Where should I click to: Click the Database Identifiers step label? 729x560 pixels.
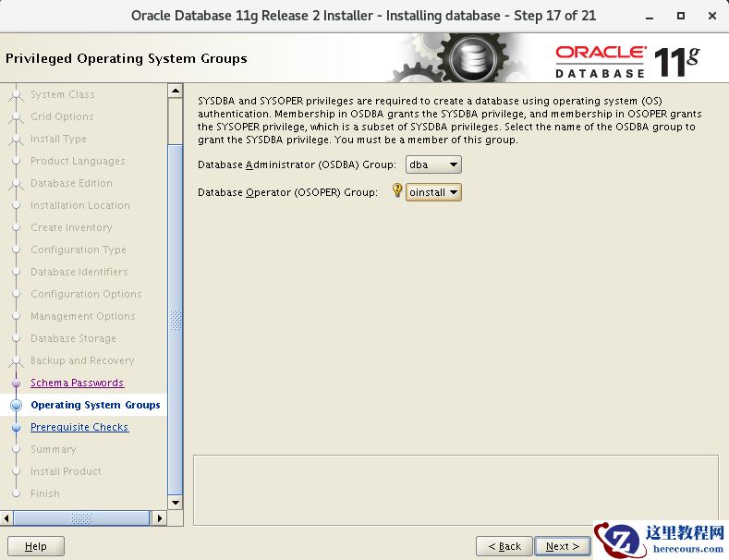tap(79, 272)
